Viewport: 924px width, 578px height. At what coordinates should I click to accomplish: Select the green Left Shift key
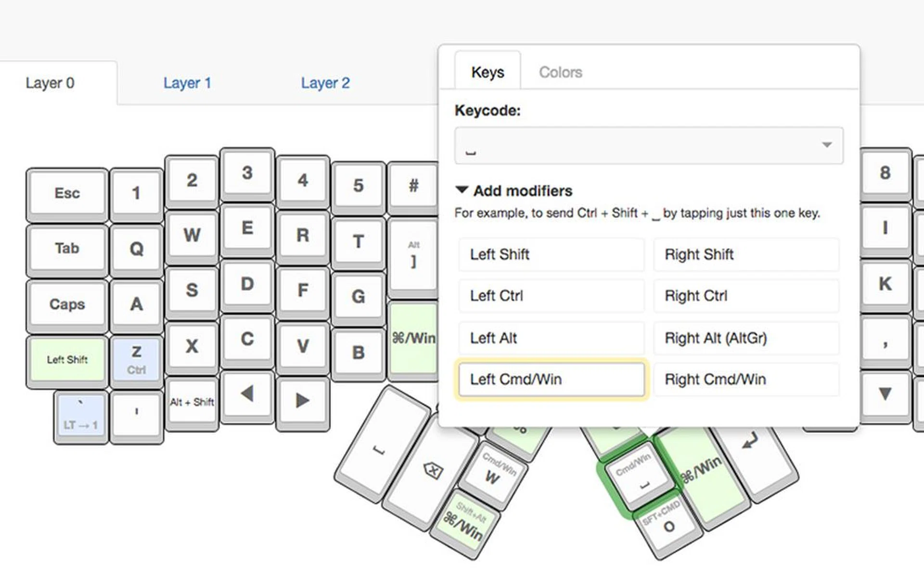point(67,360)
